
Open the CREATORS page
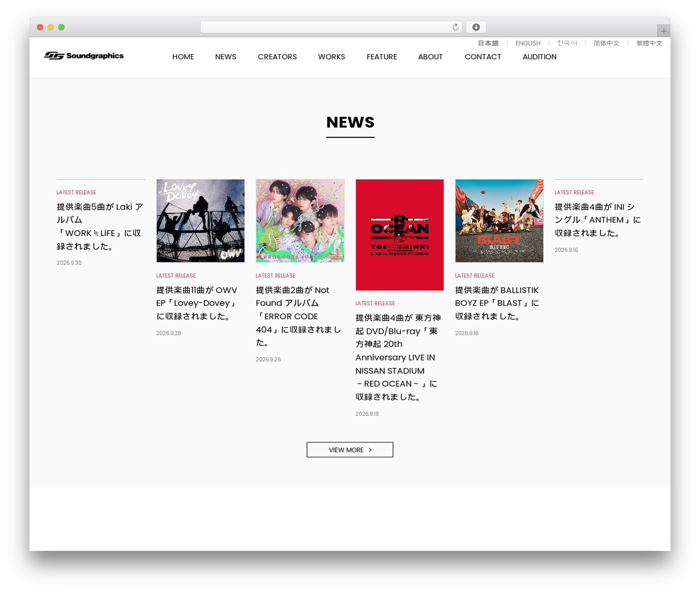[277, 57]
